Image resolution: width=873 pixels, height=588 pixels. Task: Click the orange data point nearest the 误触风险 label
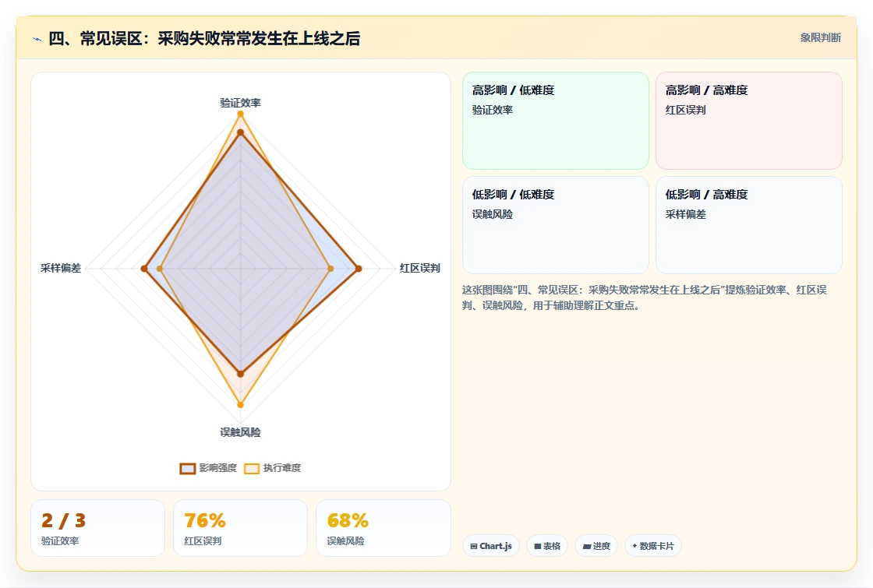(x=241, y=405)
